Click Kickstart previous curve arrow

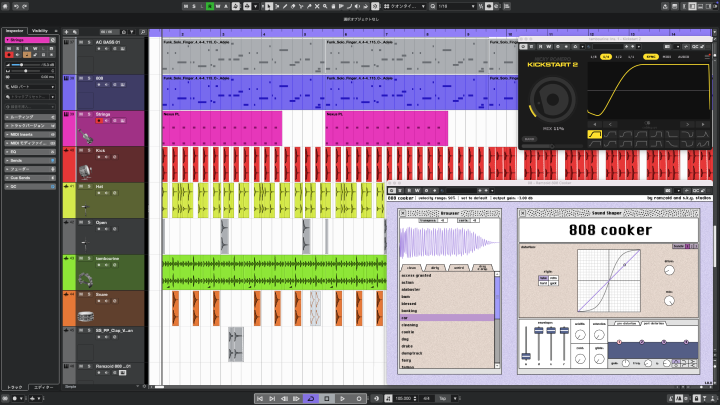[610, 124]
